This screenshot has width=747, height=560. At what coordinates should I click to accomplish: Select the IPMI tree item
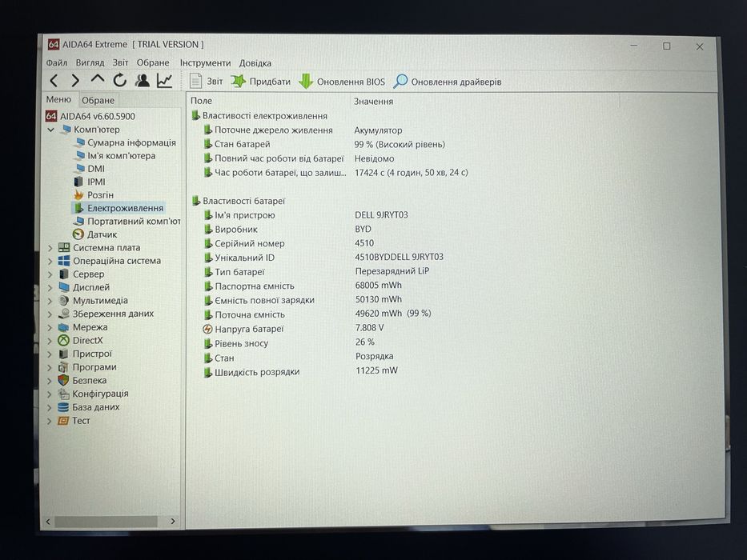click(x=90, y=182)
